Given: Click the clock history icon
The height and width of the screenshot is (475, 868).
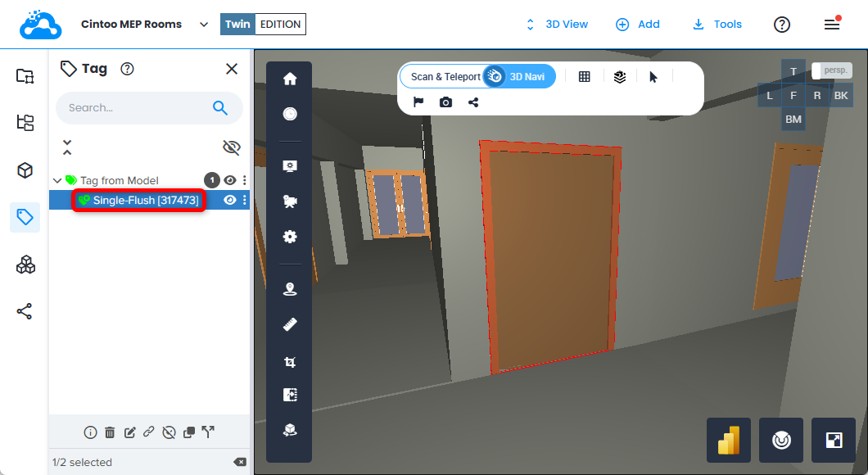Looking at the screenshot, I should point(290,114).
